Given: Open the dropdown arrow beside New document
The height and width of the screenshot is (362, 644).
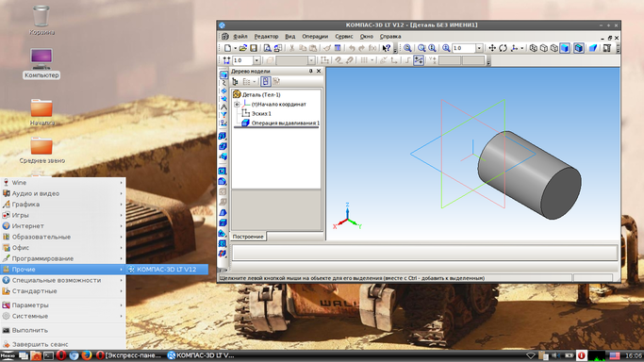Looking at the screenshot, I should tap(236, 48).
